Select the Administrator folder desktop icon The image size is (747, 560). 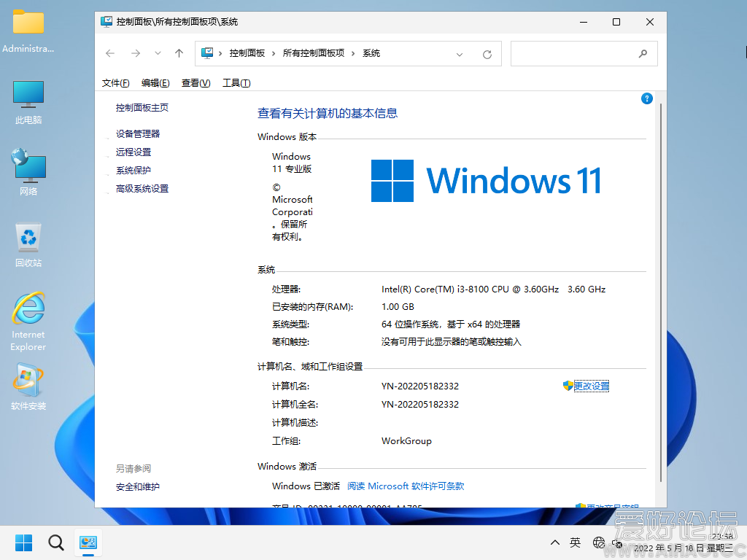pyautogui.click(x=28, y=31)
